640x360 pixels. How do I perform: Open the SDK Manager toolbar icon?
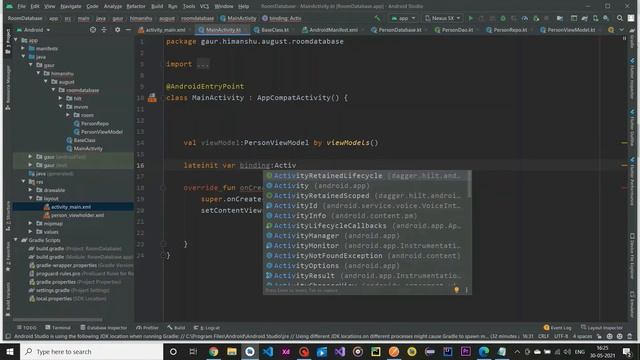606,18
